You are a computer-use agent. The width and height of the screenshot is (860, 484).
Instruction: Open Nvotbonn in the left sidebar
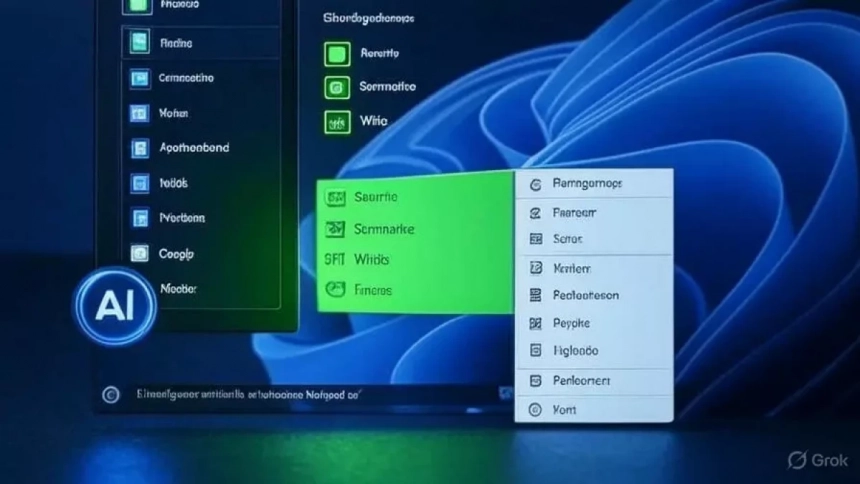point(182,218)
